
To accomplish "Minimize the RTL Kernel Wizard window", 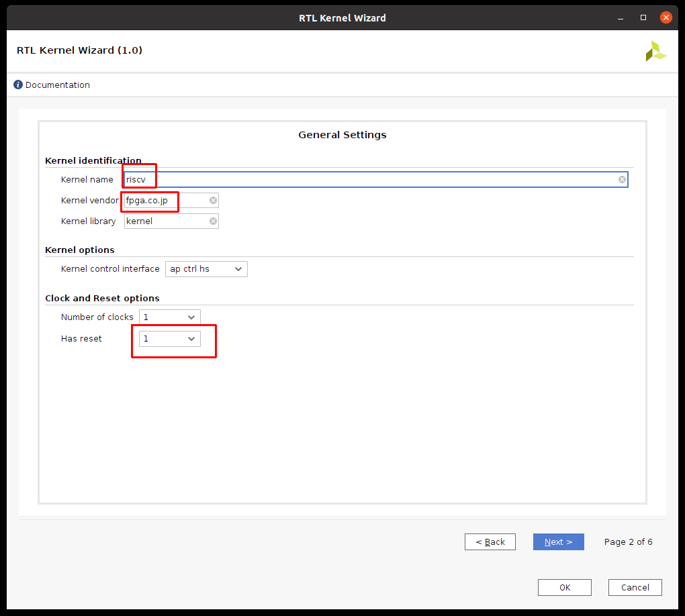I will coord(621,18).
